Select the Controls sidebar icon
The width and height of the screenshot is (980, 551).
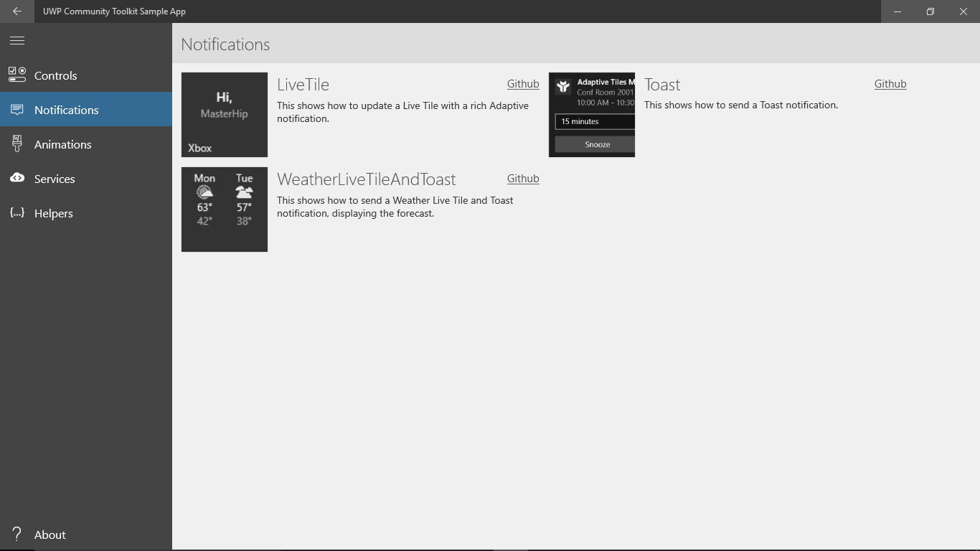pos(17,75)
